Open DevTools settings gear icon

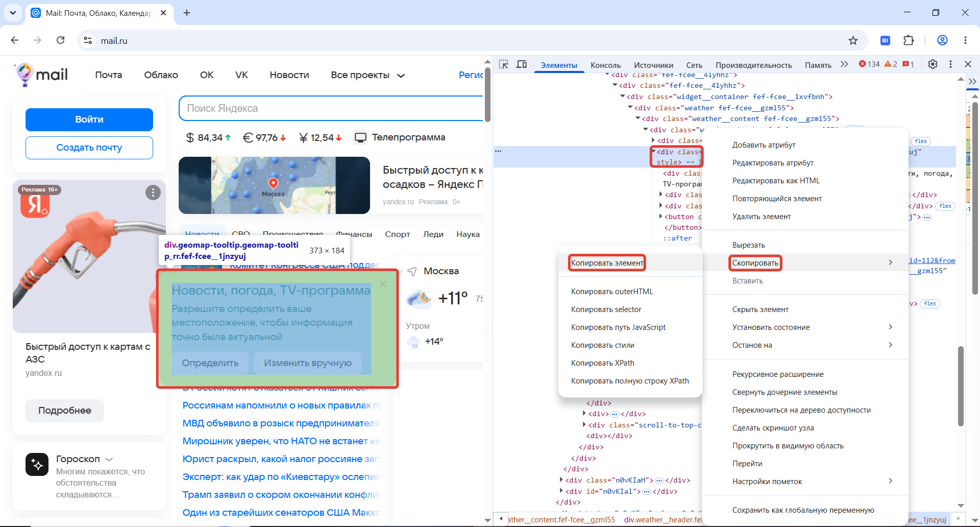coord(933,64)
